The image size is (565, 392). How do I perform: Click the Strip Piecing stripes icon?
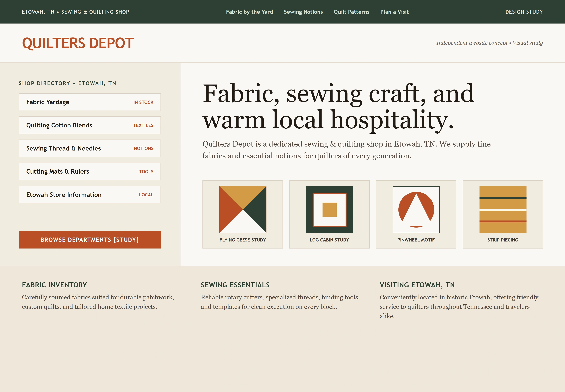click(x=503, y=209)
